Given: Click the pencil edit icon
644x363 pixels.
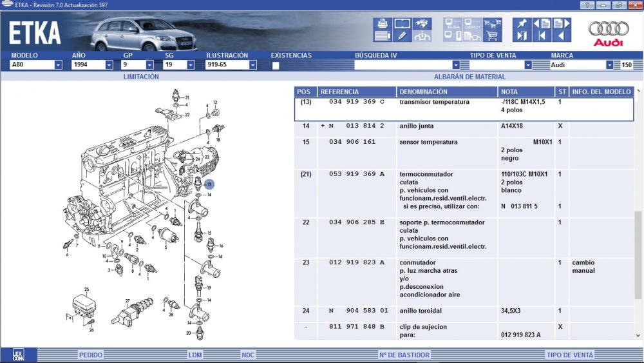Looking at the screenshot, I should tap(402, 36).
